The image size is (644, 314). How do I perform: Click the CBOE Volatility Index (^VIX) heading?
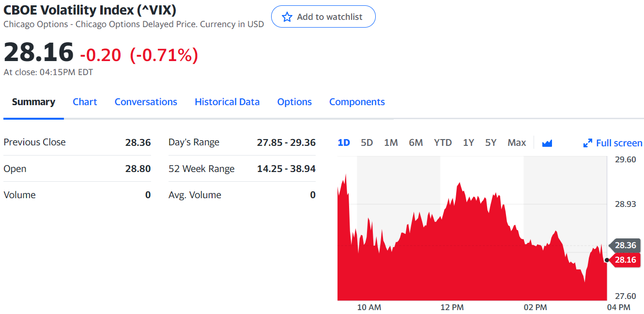click(90, 10)
